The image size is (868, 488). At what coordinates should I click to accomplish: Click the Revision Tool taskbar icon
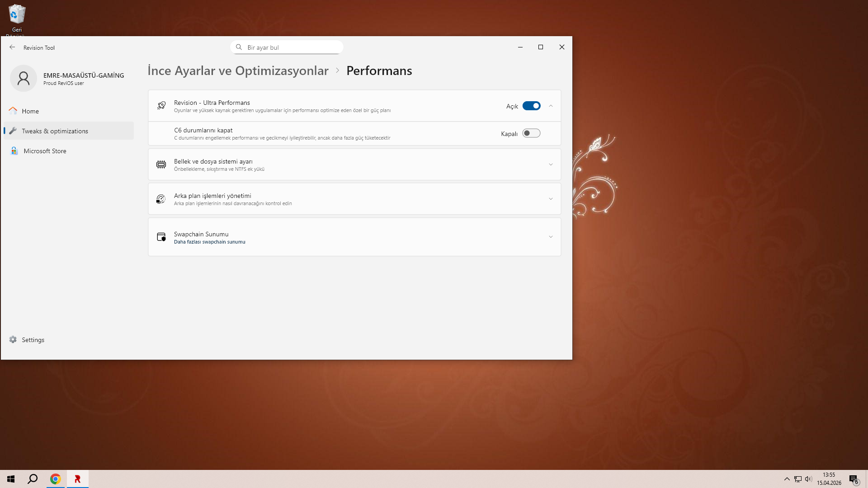77,479
